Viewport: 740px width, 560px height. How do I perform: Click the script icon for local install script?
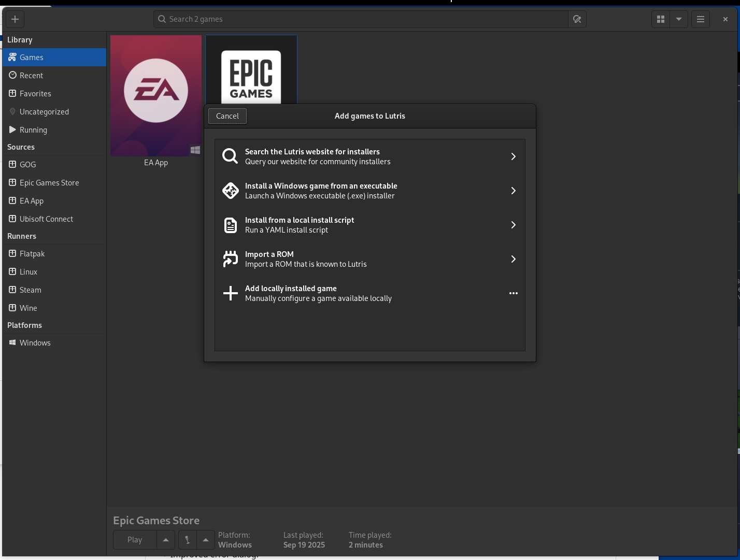pos(230,225)
